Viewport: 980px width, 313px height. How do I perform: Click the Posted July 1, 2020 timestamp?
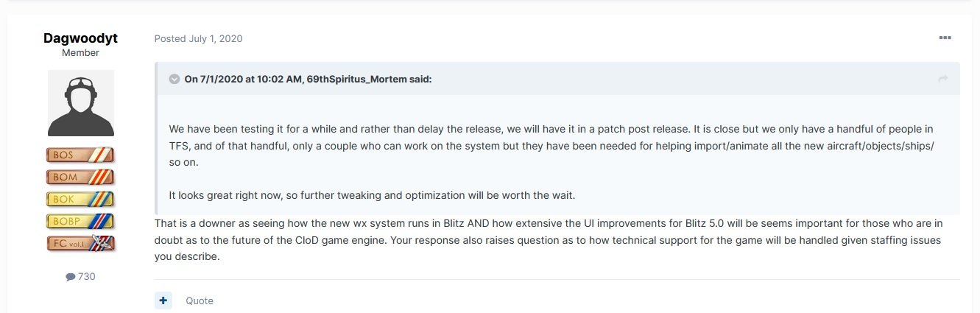tap(198, 38)
